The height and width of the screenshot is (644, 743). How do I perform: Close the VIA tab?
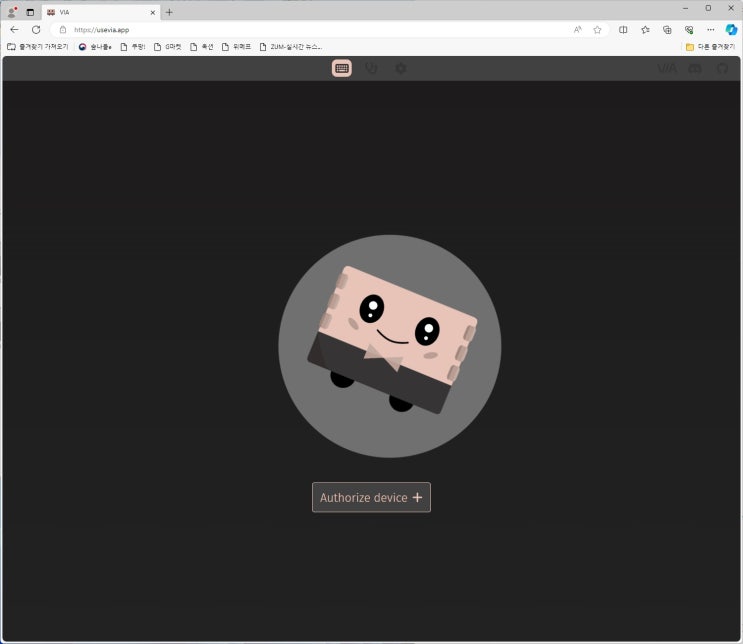pyautogui.click(x=153, y=12)
